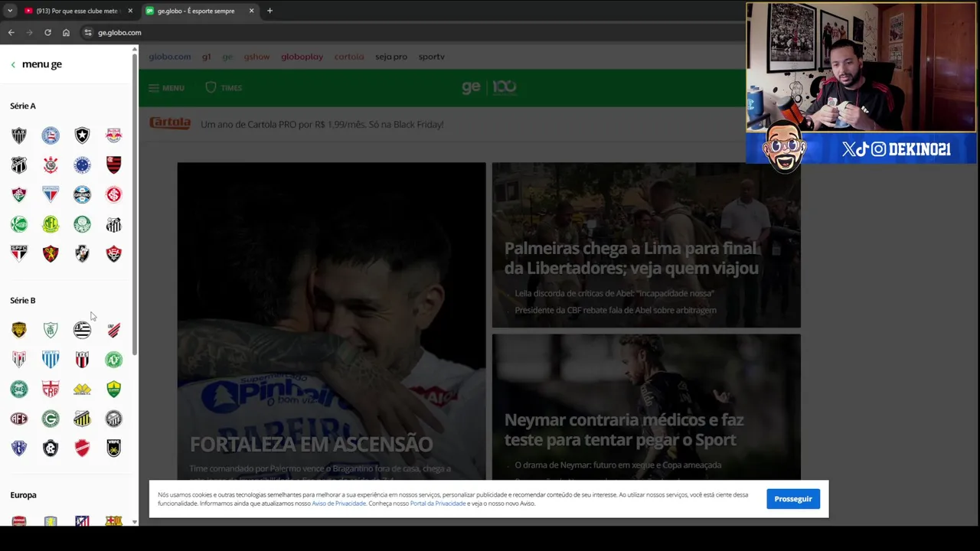Open a new browser tab
This screenshot has height=551, width=980.
click(269, 11)
